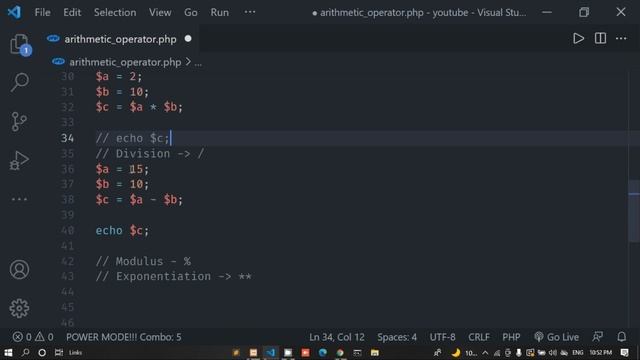Open the Source Control view

tap(19, 121)
